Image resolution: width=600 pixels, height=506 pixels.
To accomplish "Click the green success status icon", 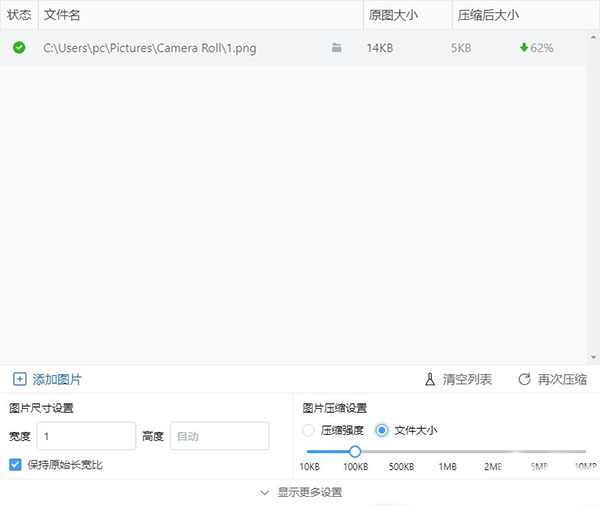I will pos(19,47).
